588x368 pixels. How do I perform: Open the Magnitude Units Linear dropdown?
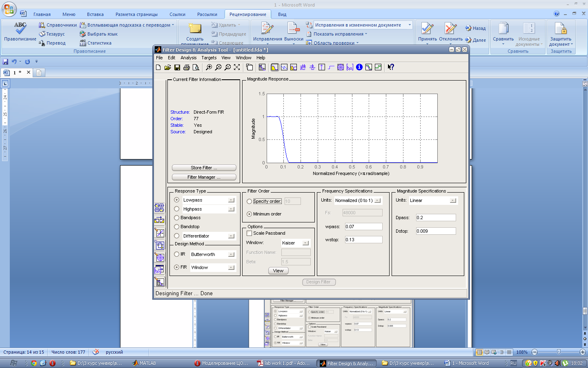tap(452, 200)
